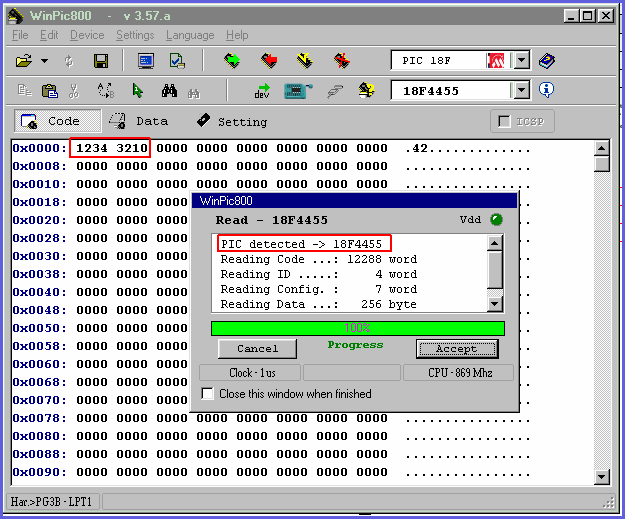This screenshot has height=519, width=625.
Task: Enable 'Close this window when finished'
Action: [x=207, y=393]
